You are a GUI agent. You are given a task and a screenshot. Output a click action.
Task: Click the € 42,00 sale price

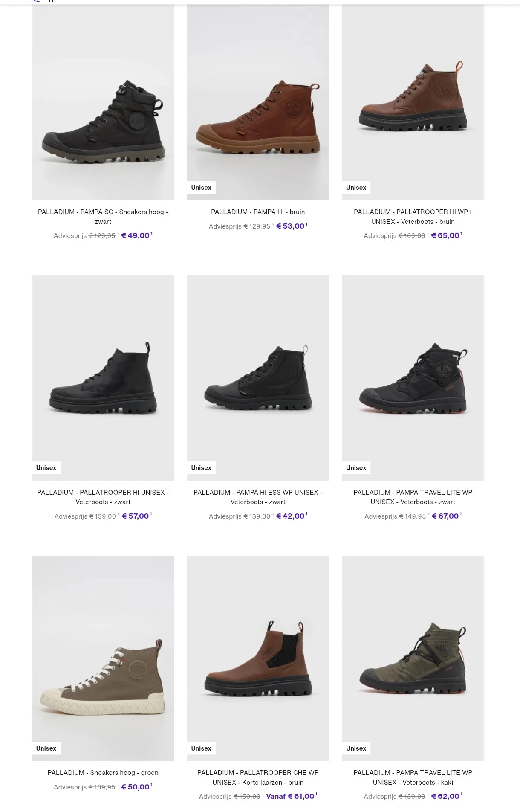(290, 516)
